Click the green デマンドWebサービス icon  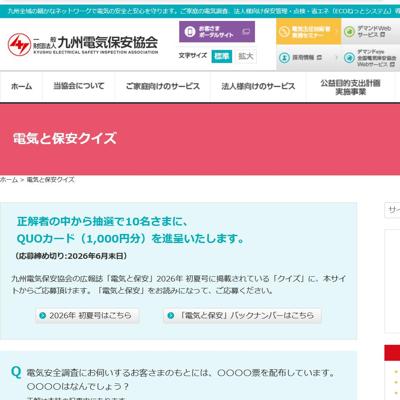[x=349, y=32]
